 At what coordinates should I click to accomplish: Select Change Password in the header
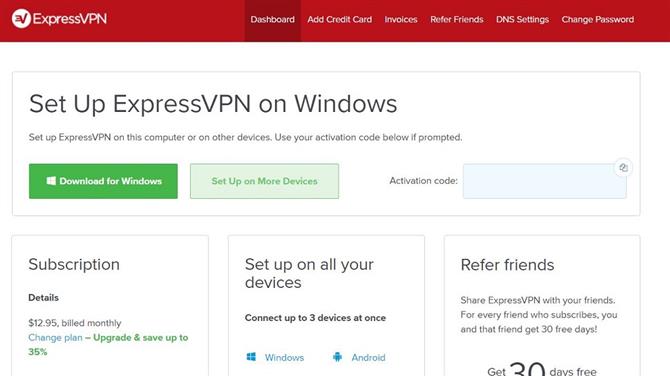598,20
